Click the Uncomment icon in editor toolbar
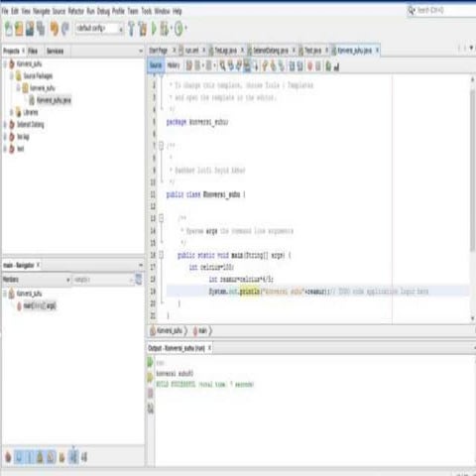This screenshot has width=476, height=476. 336,66
